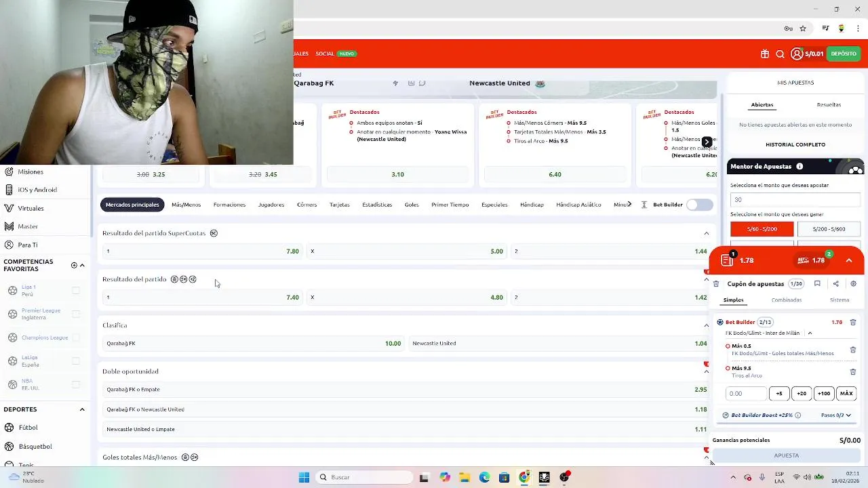
Task: Show more market tabs arrow
Action: (630, 204)
